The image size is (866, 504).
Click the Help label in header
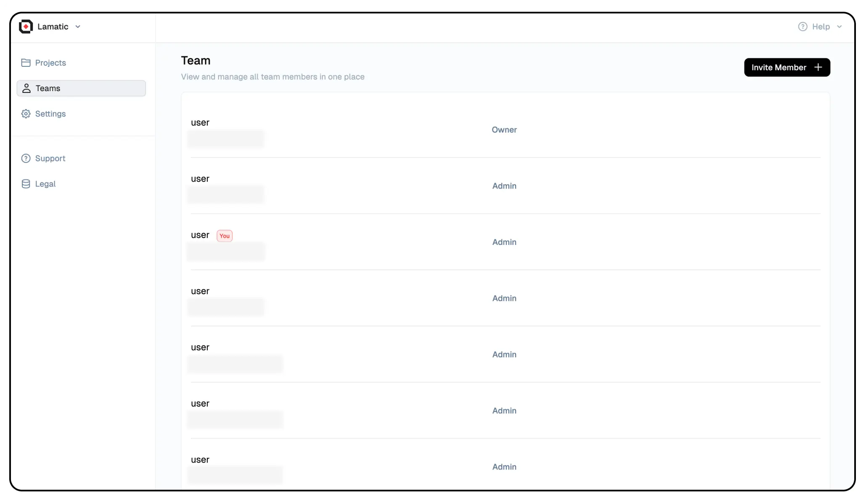[821, 26]
